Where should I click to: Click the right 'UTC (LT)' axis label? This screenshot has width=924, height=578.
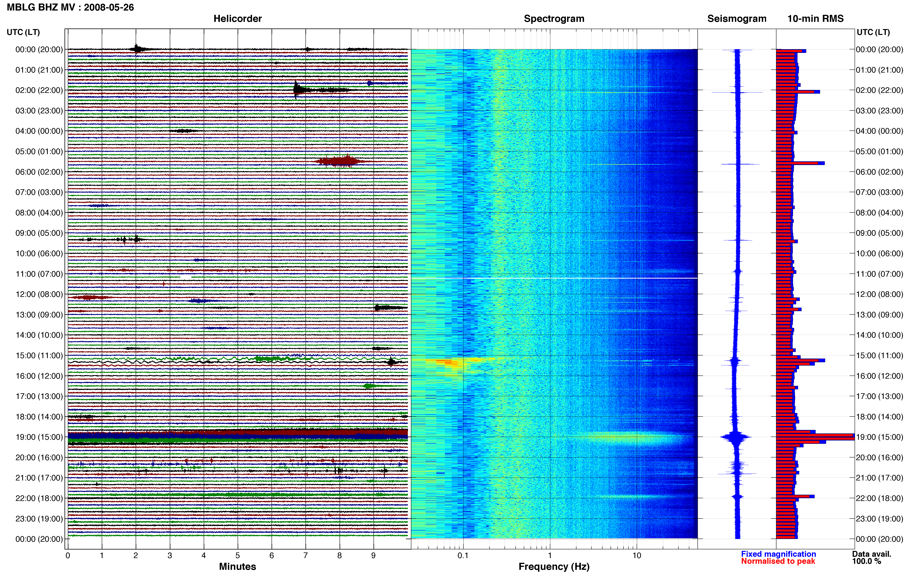click(873, 32)
